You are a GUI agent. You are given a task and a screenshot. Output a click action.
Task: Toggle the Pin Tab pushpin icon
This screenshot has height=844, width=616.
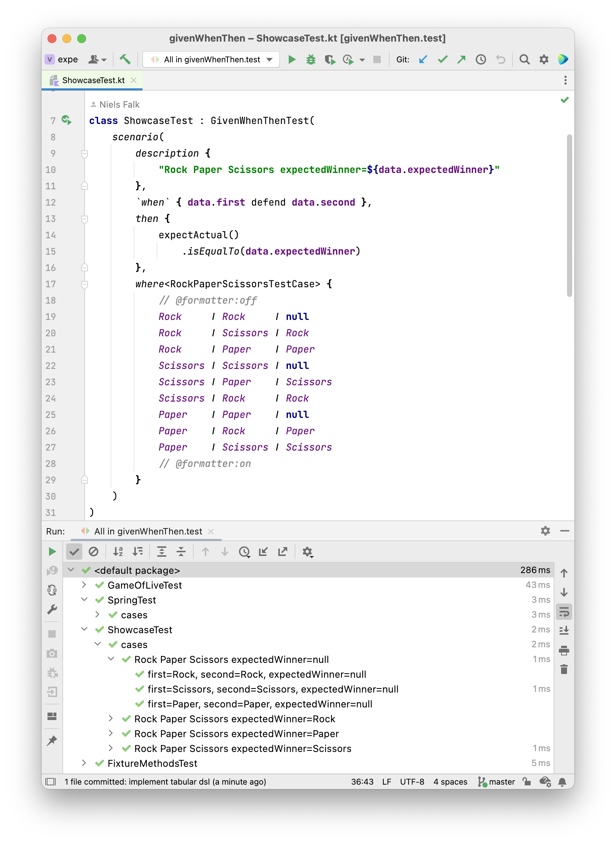52,741
